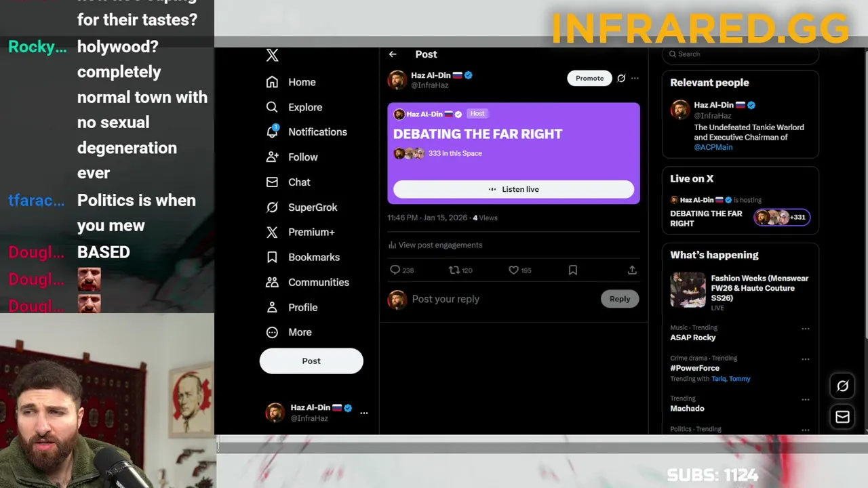The image size is (868, 488).
Task: Open the DEBATING THE FAR RIGHT Space card title
Action: (x=477, y=134)
